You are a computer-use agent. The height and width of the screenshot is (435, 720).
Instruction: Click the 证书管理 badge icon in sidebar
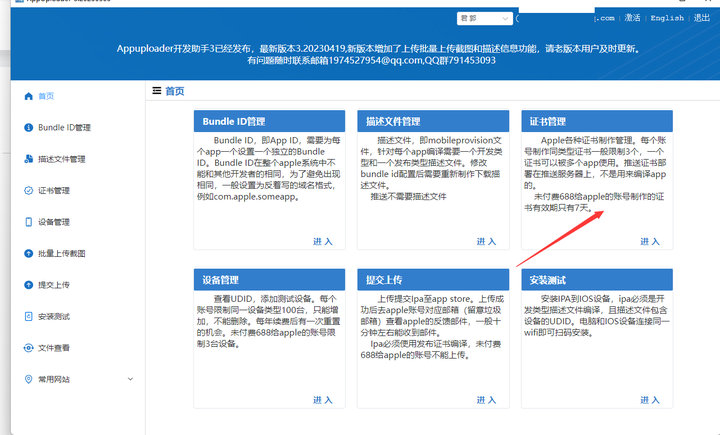[28, 190]
